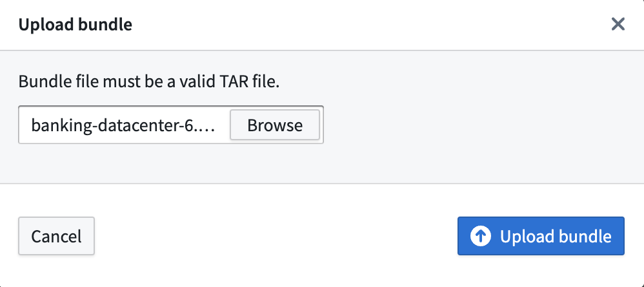Click the upward arrow upload icon
Image resolution: width=644 pixels, height=287 pixels.
pos(481,236)
